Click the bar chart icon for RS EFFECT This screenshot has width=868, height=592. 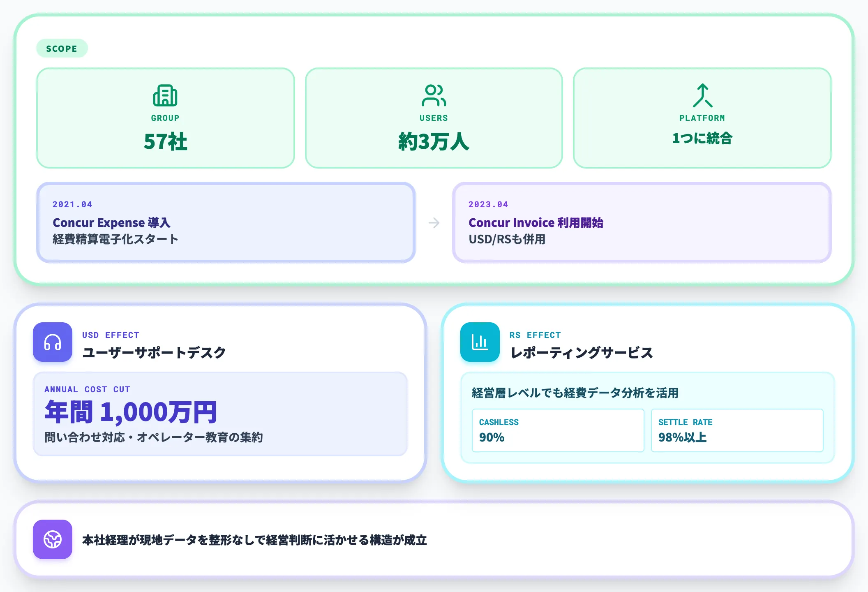click(x=480, y=342)
